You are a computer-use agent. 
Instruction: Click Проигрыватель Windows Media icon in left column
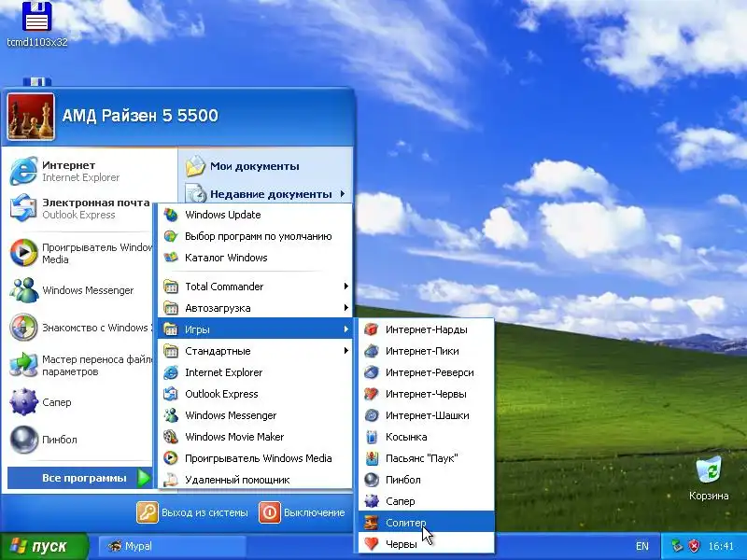pos(23,253)
